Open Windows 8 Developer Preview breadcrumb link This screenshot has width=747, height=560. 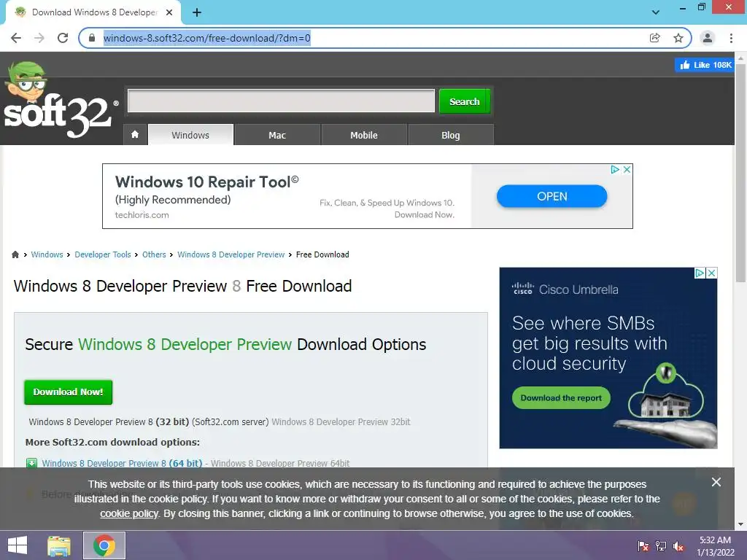click(231, 254)
